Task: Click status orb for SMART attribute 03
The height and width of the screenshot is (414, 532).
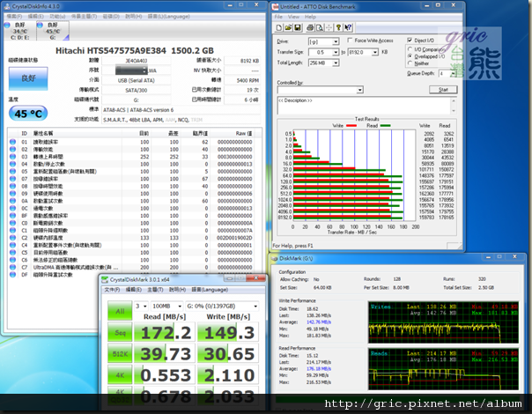Action: coord(12,157)
